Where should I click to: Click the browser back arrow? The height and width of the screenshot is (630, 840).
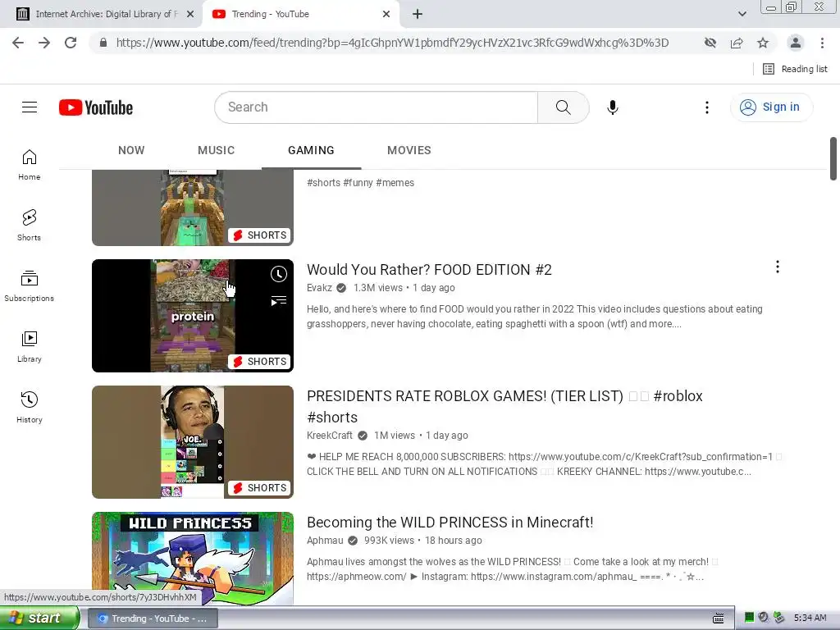[x=18, y=43]
